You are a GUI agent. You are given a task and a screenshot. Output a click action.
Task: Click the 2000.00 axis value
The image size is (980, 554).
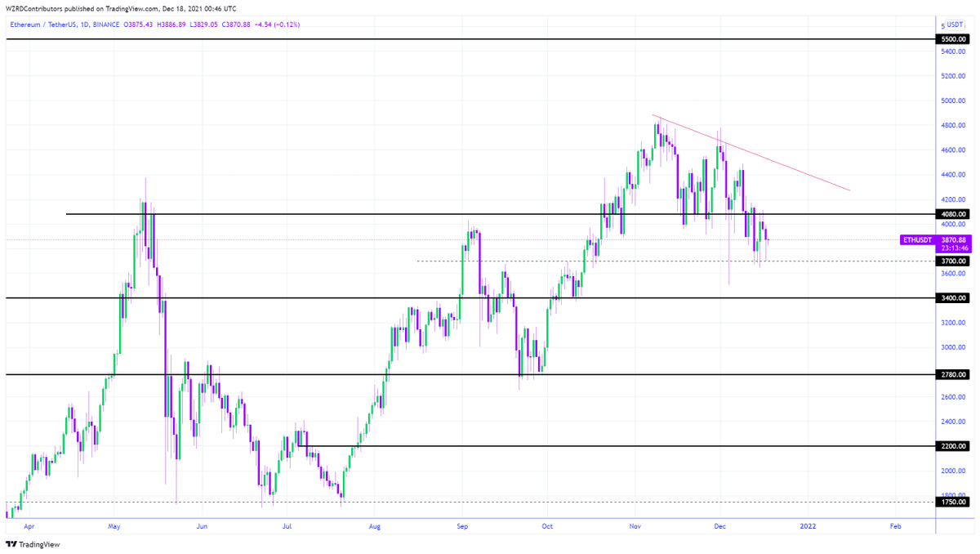pos(952,471)
